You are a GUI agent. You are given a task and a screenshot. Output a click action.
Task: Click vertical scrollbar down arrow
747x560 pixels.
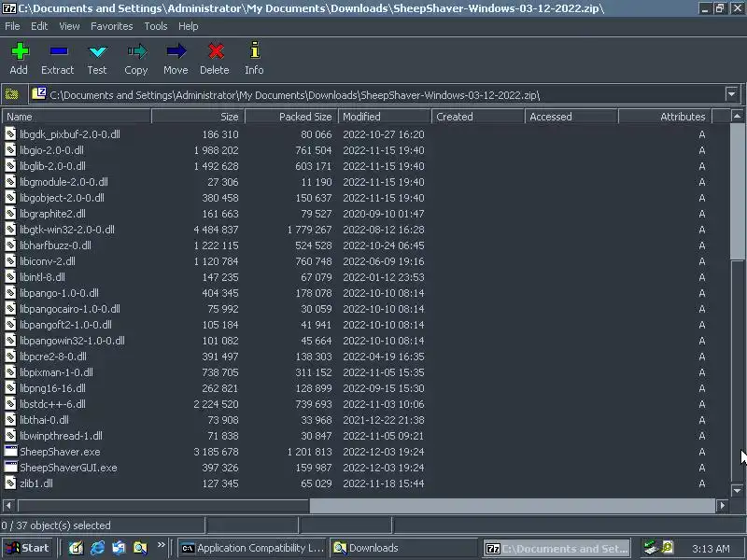pyautogui.click(x=737, y=490)
